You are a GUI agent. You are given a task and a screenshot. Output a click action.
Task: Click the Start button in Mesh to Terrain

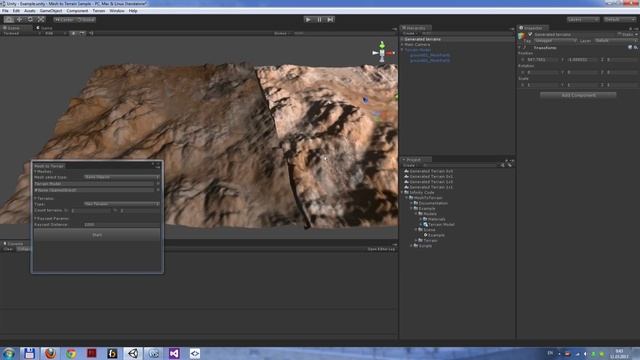tap(97, 235)
